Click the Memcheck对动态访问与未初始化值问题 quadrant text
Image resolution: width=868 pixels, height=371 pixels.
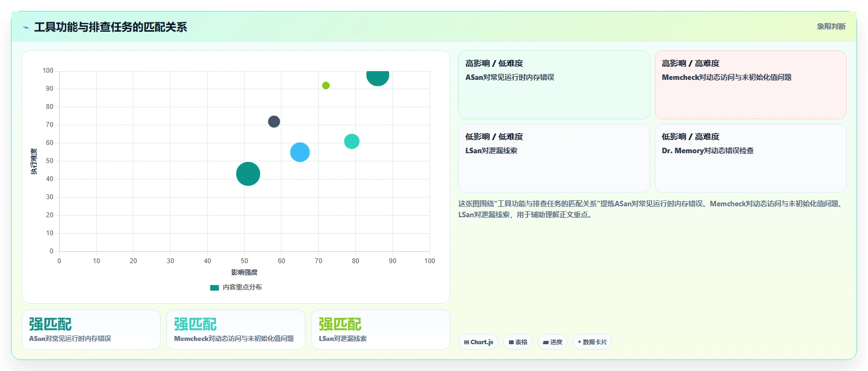[x=726, y=78]
